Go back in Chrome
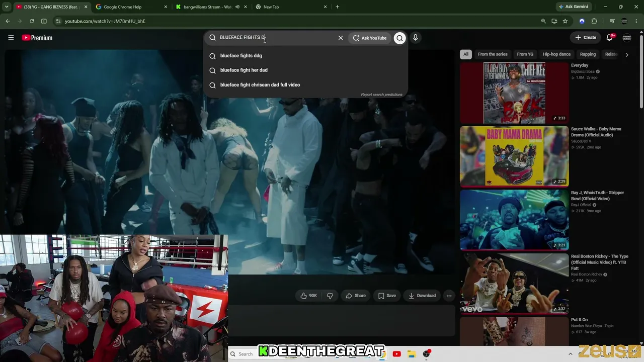 click(8, 21)
